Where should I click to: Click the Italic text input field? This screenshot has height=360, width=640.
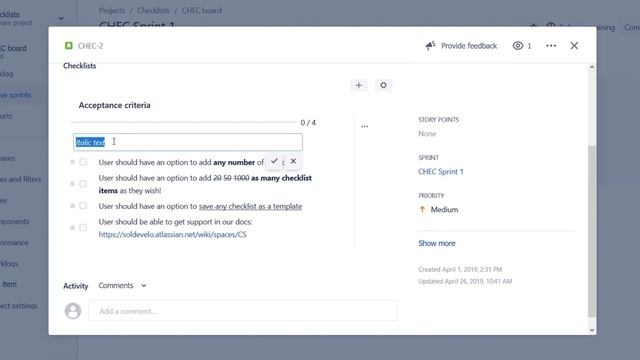(188, 142)
